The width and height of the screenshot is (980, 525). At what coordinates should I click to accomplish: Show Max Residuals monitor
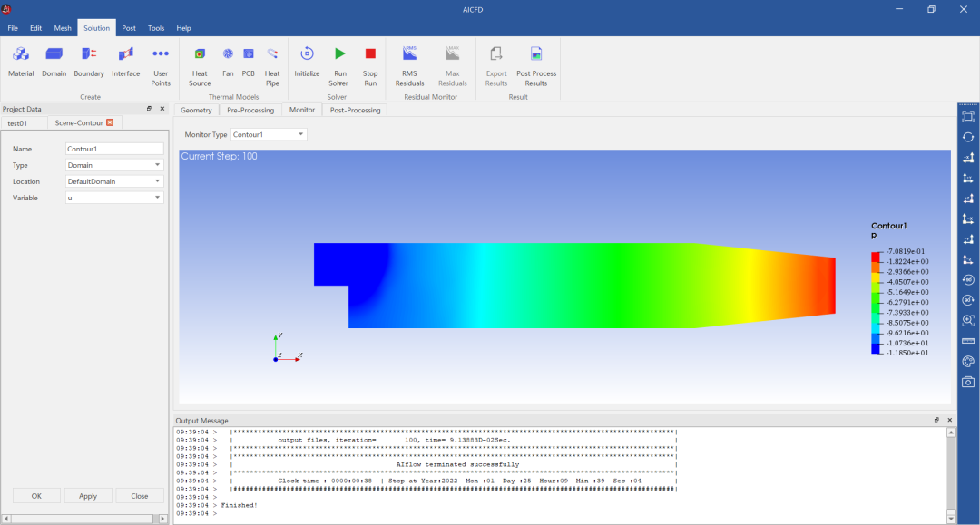coord(453,66)
